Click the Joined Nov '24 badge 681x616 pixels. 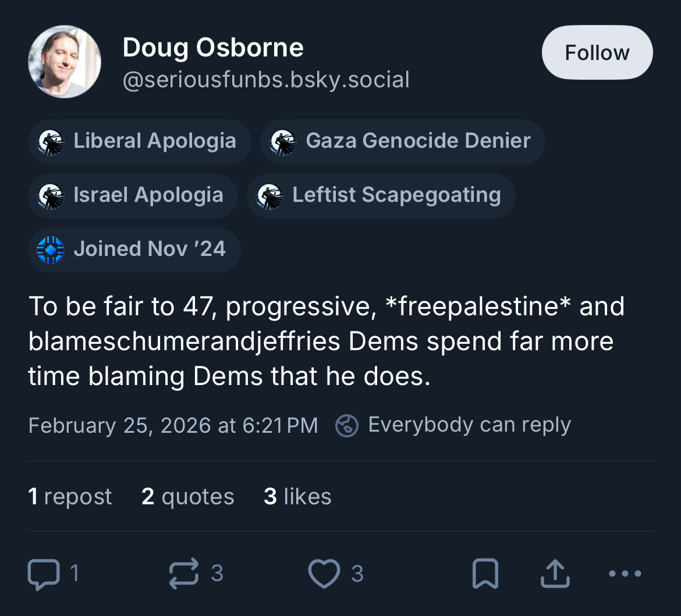click(x=134, y=249)
